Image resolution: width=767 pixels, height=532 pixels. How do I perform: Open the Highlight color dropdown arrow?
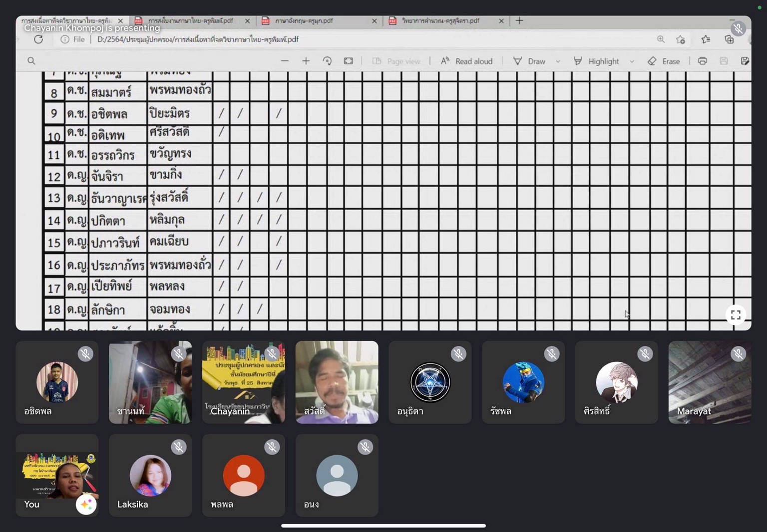[x=632, y=61]
